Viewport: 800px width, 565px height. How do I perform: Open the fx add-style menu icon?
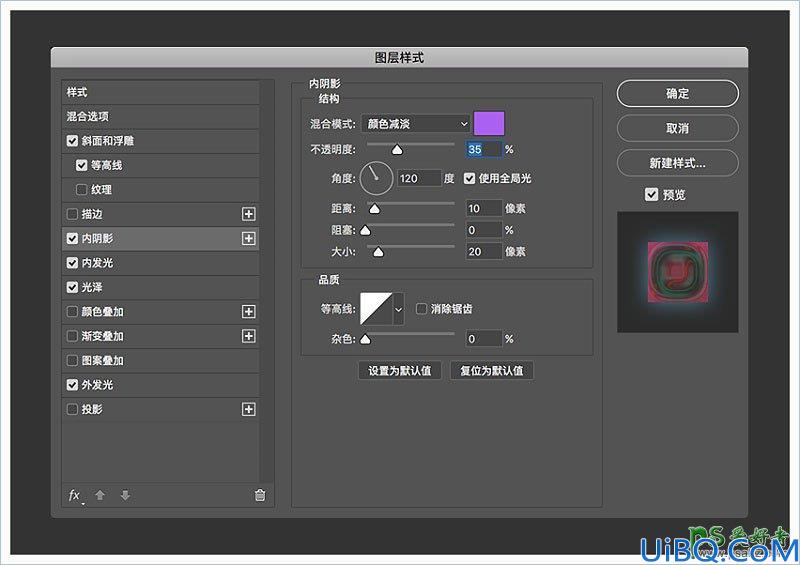75,495
